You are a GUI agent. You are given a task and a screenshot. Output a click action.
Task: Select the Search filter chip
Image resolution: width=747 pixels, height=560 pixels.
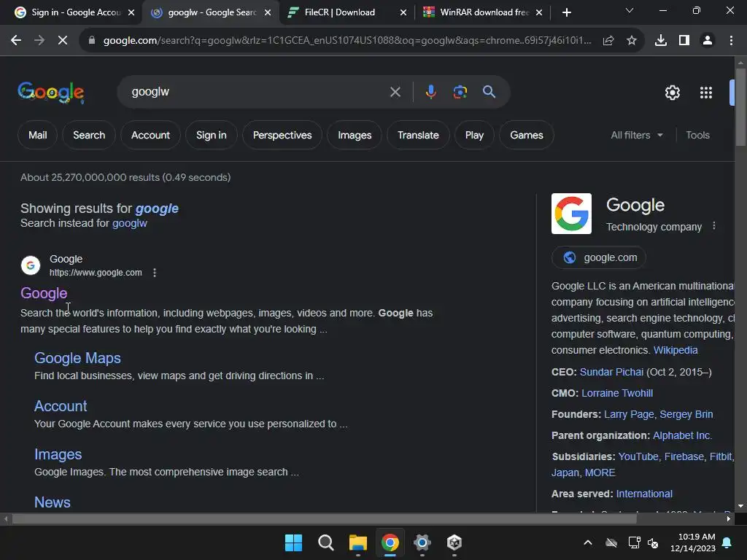pyautogui.click(x=89, y=135)
